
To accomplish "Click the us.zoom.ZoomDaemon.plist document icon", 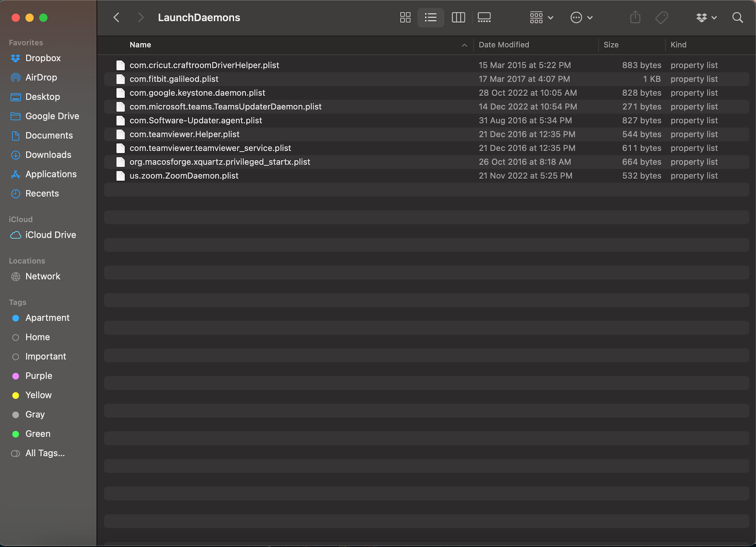I will pos(120,176).
